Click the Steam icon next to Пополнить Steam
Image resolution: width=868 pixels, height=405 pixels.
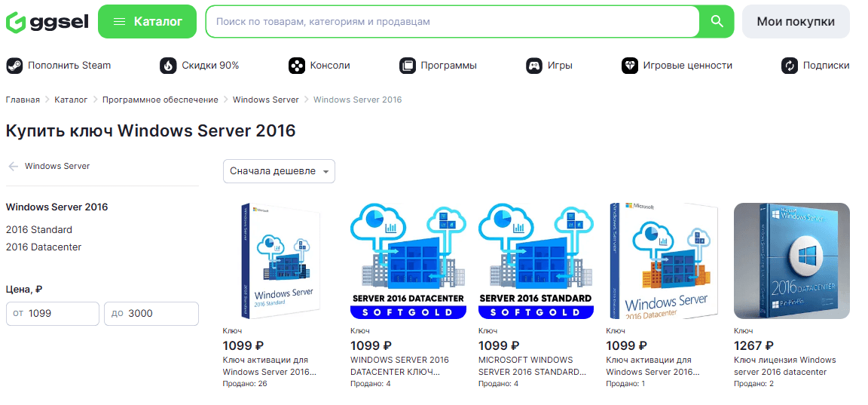[x=14, y=66]
